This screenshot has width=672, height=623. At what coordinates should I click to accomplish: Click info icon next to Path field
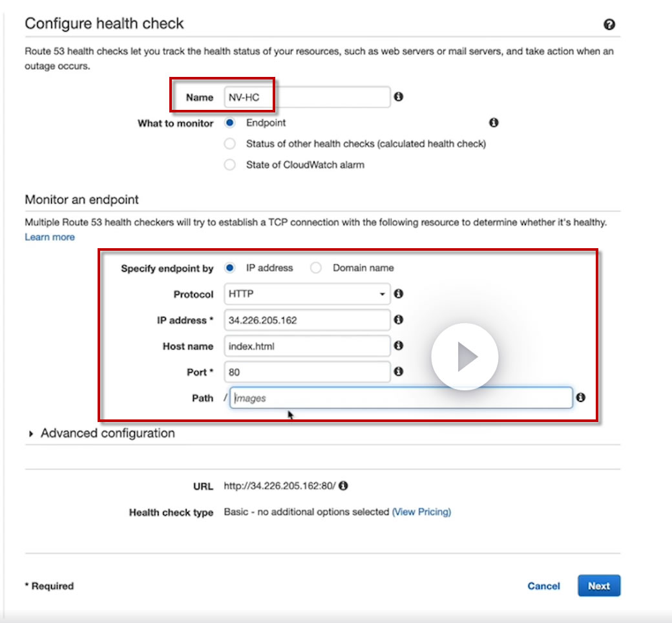[580, 397]
